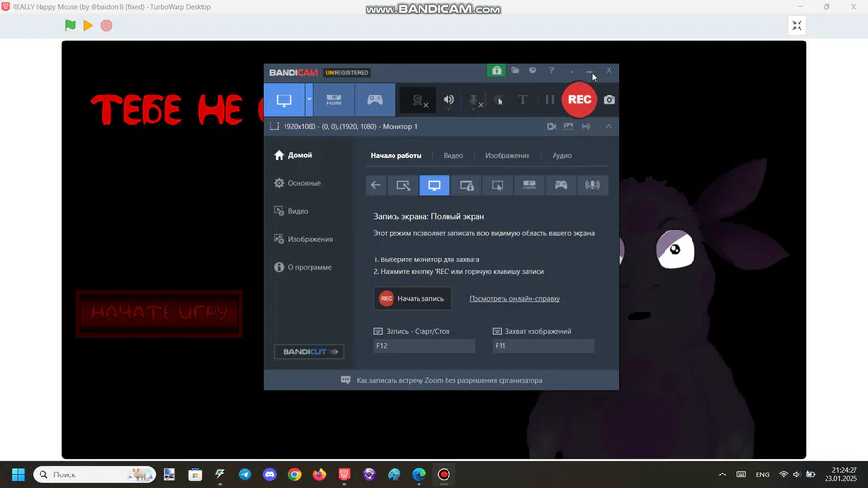Click F12 record hotkey field
Viewport: 868px width, 488px height.
pyautogui.click(x=424, y=346)
